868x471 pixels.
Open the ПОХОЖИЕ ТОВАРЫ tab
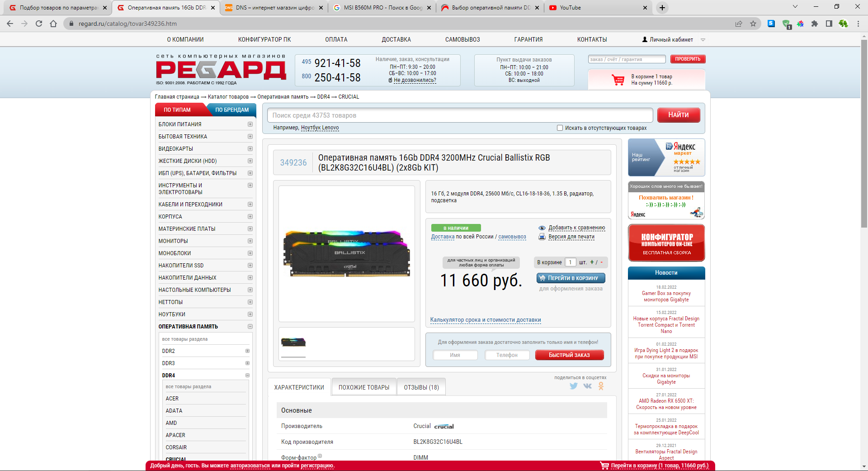[364, 387]
